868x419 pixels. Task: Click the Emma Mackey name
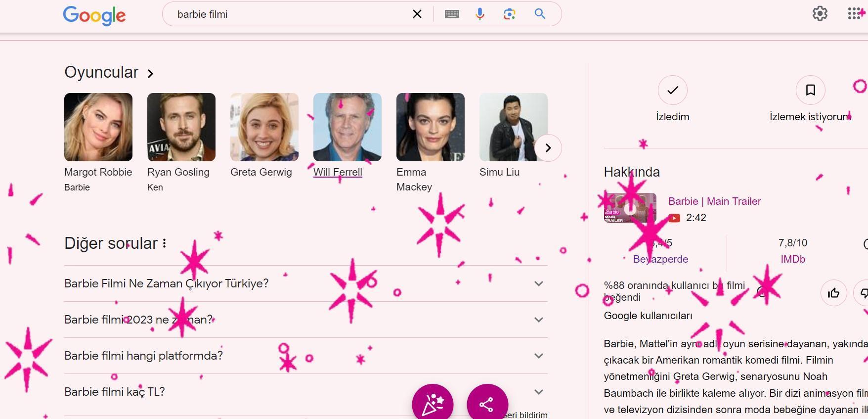tap(414, 180)
